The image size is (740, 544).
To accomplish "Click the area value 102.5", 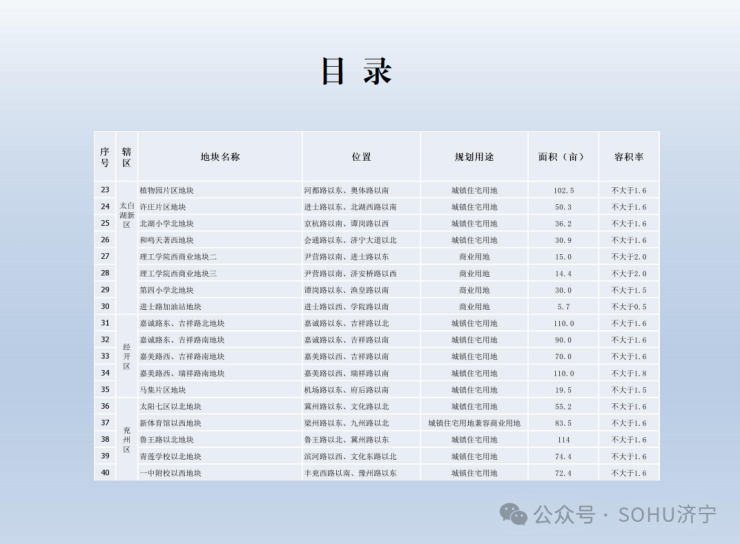I will (563, 191).
